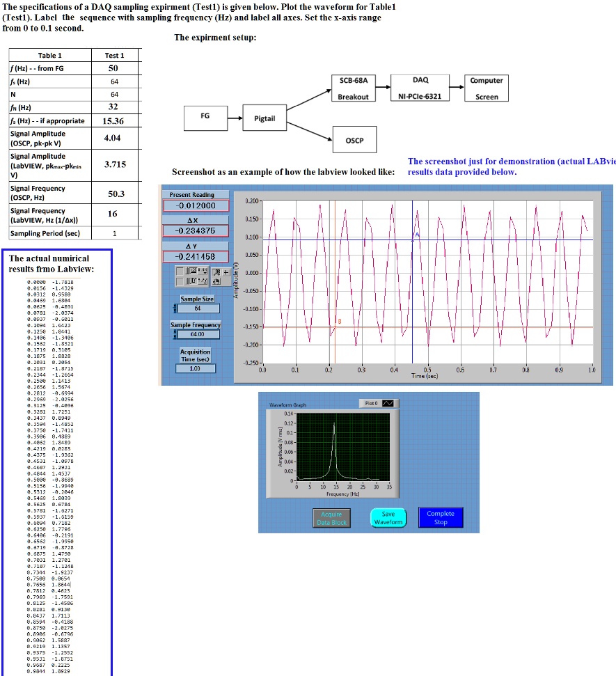Screen dimensions: 616x676
Task: Click the plus icon beside the zoom tool
Action: (226, 272)
